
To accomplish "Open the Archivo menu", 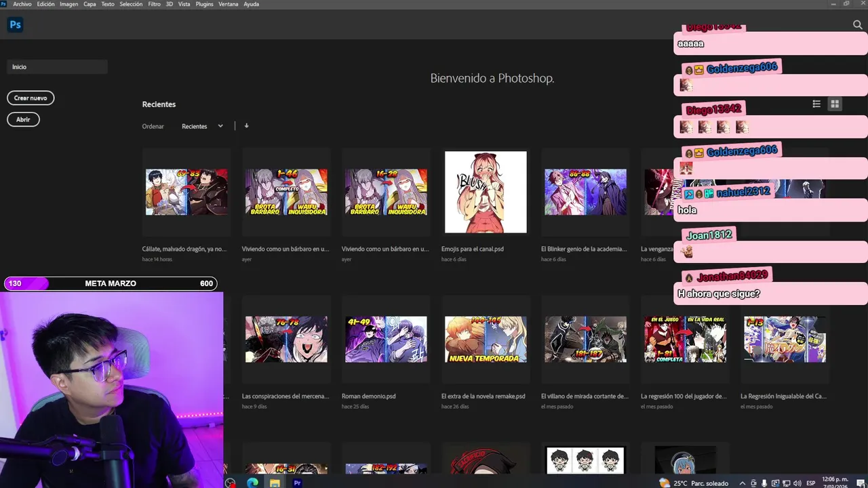I will pyautogui.click(x=22, y=4).
